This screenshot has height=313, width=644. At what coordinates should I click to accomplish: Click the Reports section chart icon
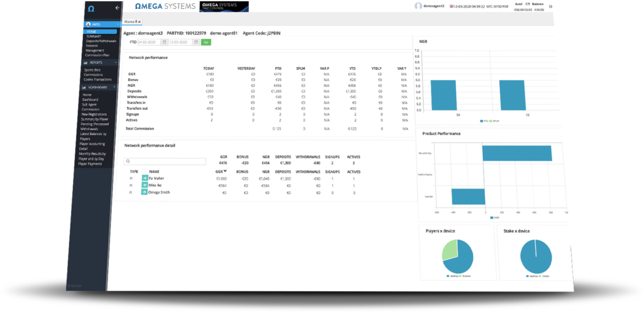click(x=86, y=63)
